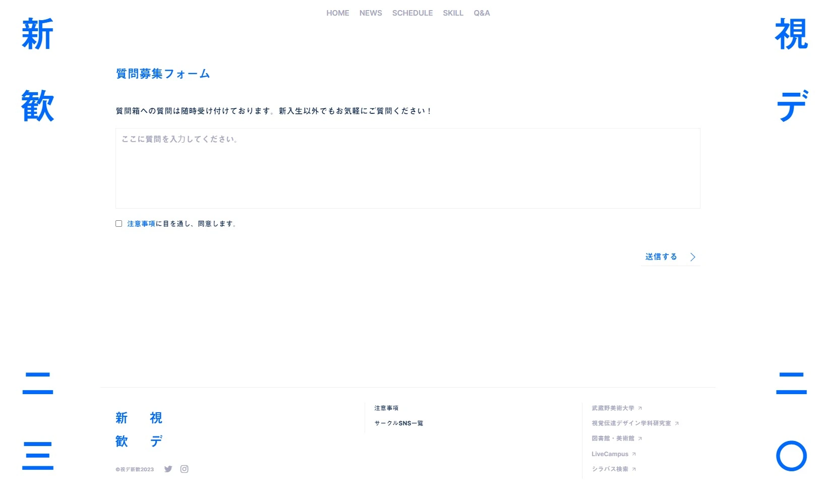816x504 pixels.
Task: Select SKILL from the navigation bar
Action: (453, 13)
